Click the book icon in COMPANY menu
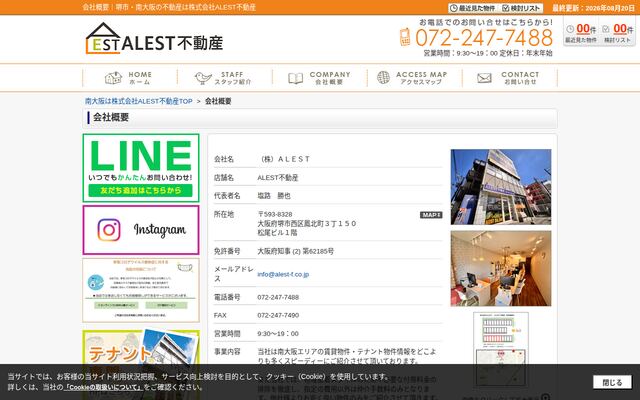Image resolution: width=640 pixels, height=400 pixels. tap(296, 78)
